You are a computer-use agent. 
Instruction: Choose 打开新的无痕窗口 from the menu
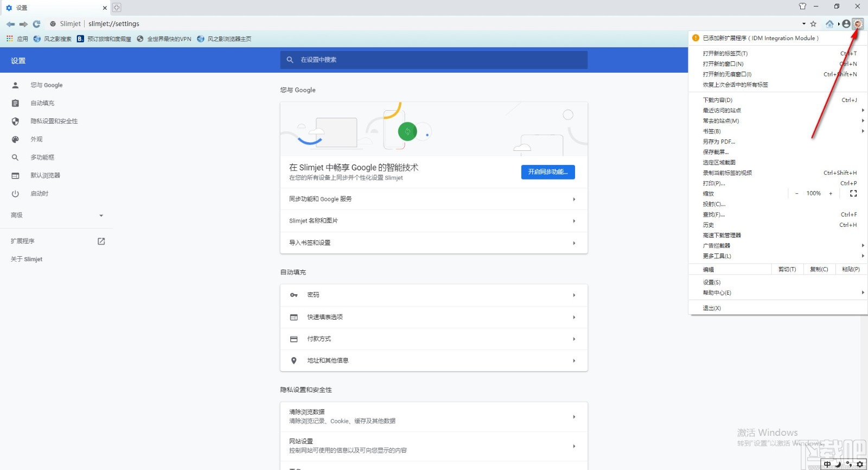[x=778, y=74]
